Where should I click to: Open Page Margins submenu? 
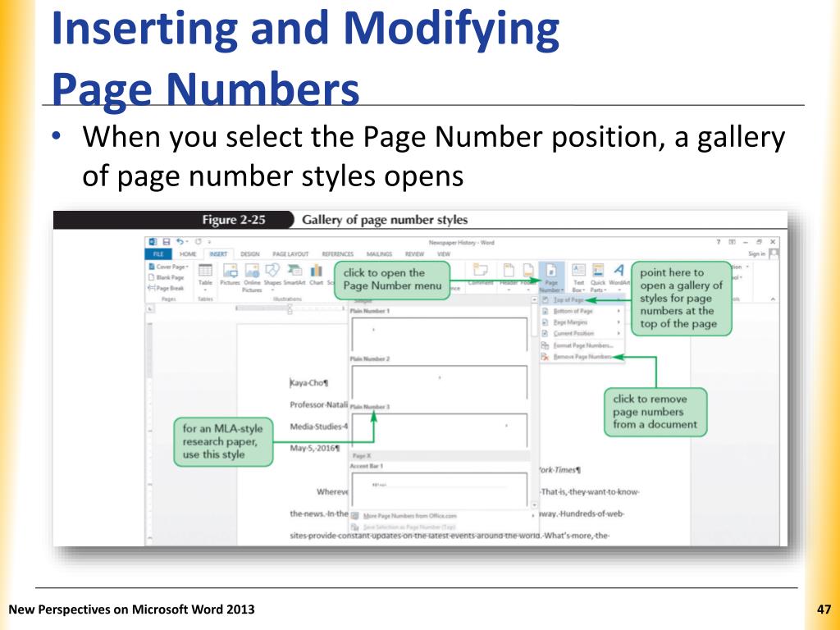click(x=581, y=322)
